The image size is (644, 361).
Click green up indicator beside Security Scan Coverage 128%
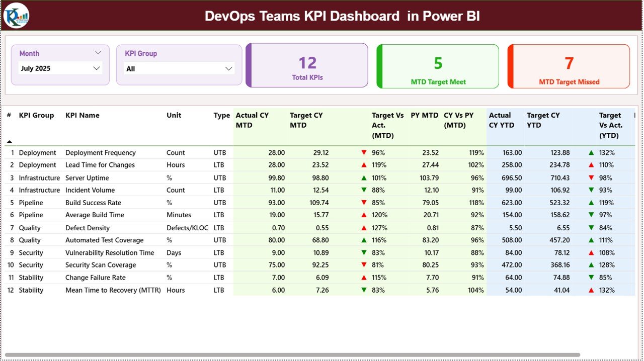coord(592,265)
